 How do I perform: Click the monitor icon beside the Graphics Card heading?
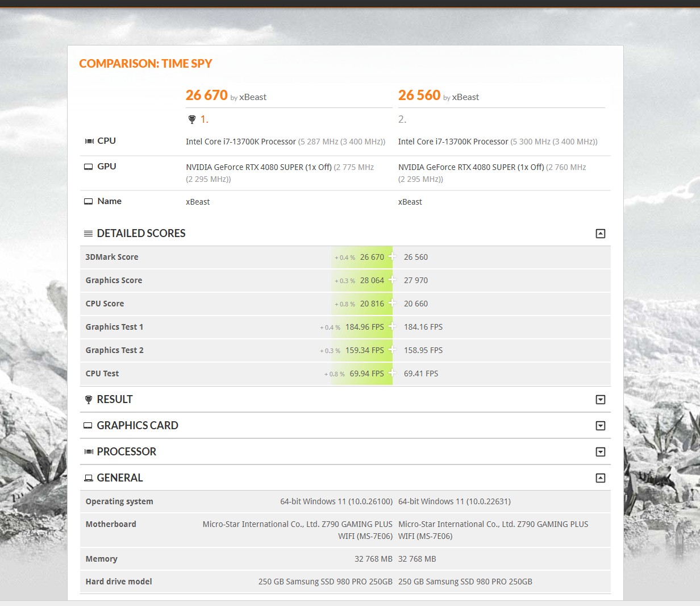click(88, 426)
